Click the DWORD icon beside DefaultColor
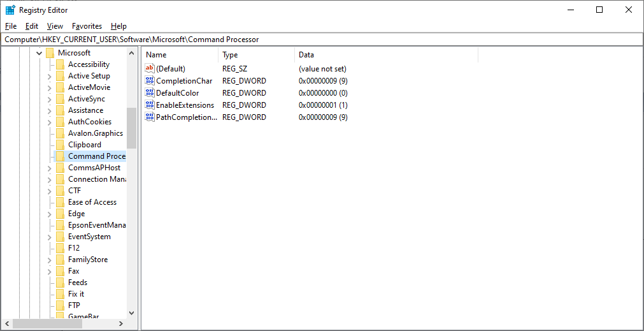The width and height of the screenshot is (644, 331). click(150, 93)
